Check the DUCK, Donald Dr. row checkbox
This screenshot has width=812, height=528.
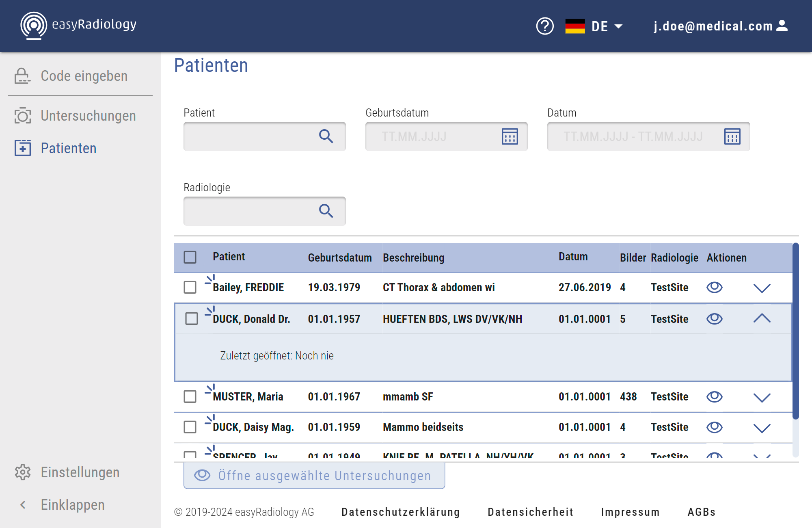coord(191,318)
